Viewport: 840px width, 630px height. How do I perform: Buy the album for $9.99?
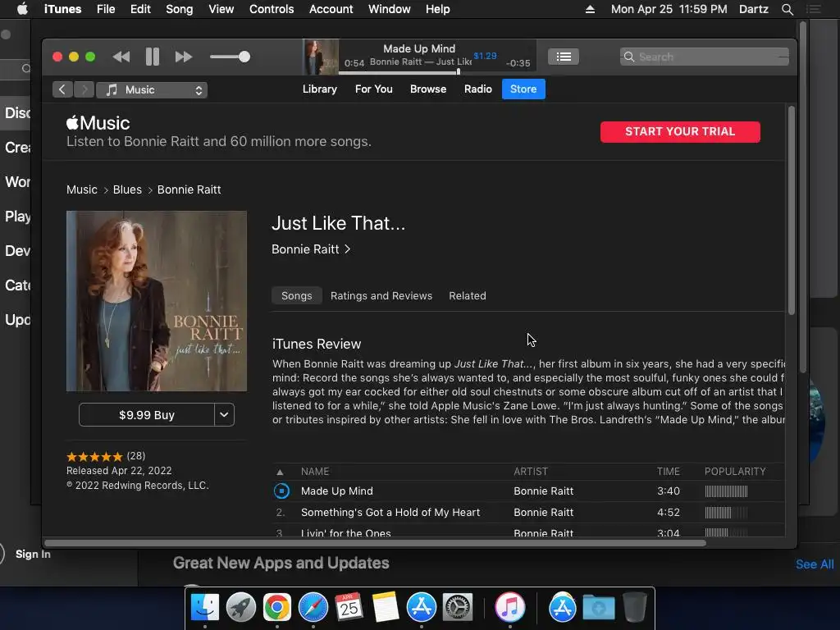click(x=147, y=415)
